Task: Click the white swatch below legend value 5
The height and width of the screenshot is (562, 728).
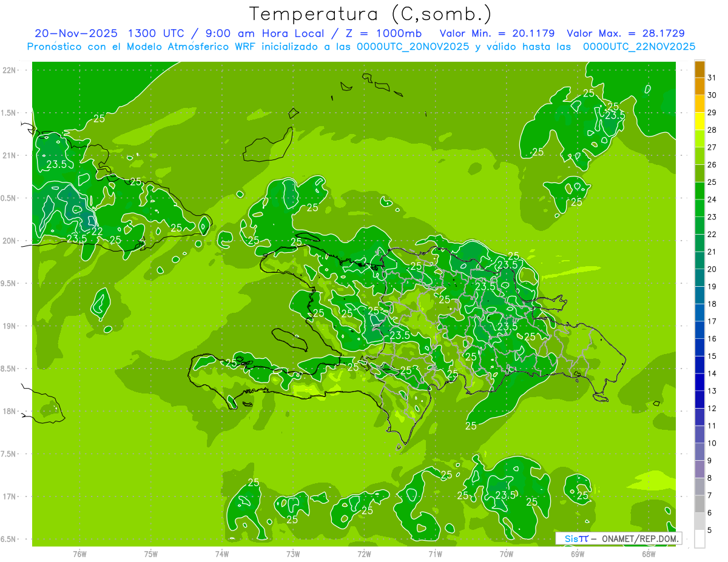Action: coord(699,539)
